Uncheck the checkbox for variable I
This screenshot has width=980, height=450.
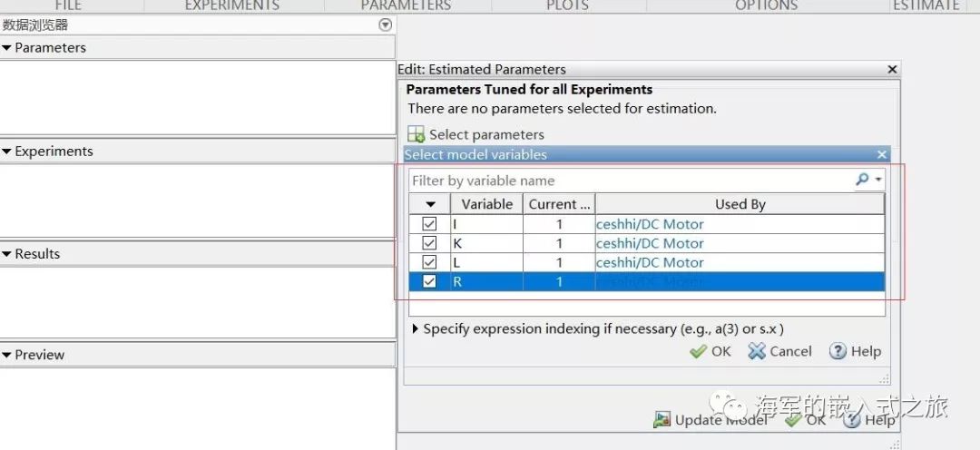tap(430, 224)
